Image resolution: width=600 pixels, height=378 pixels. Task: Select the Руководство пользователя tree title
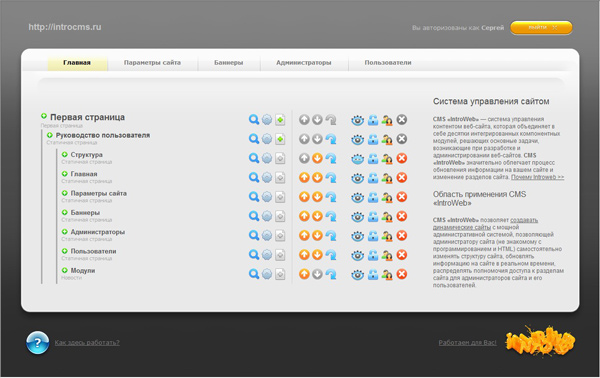point(103,135)
